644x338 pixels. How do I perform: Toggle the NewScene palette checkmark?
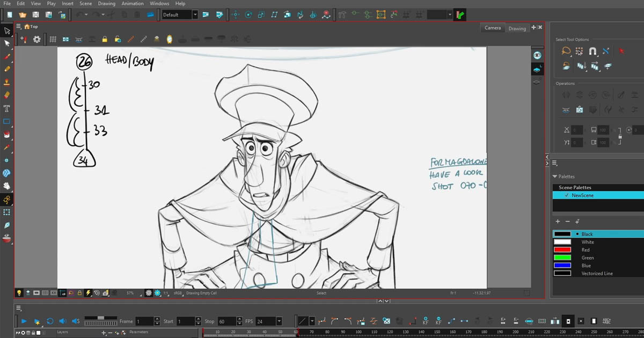567,195
